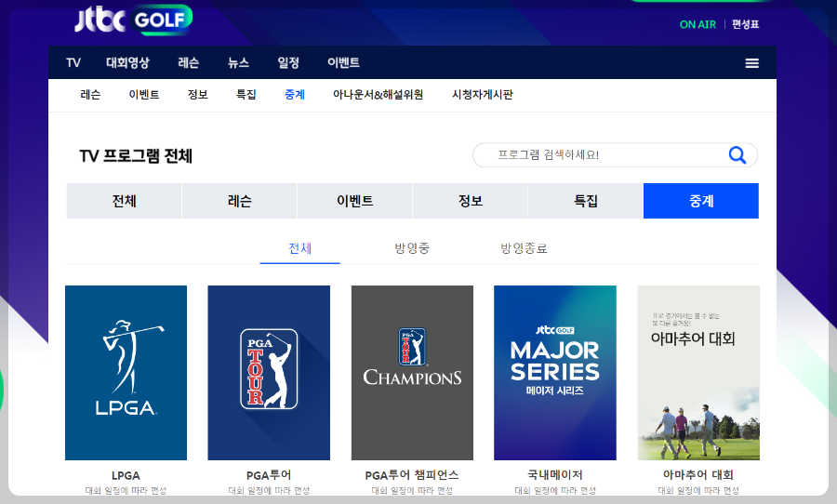Open the 일정 main menu
Image resolution: width=837 pixels, height=504 pixels.
pyautogui.click(x=288, y=63)
